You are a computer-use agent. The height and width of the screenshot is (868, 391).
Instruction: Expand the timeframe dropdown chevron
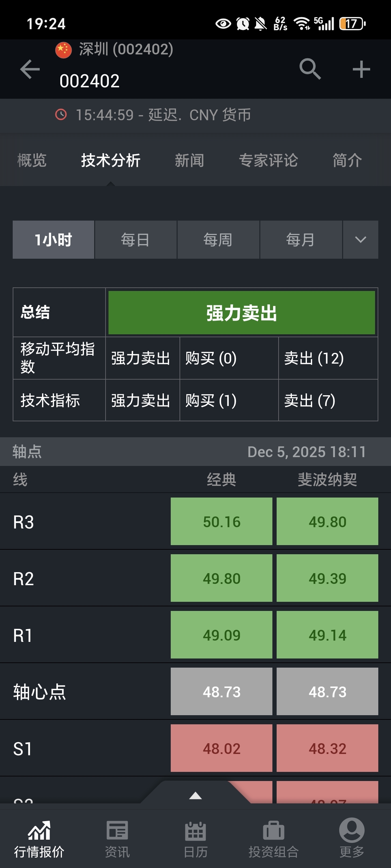[361, 239]
